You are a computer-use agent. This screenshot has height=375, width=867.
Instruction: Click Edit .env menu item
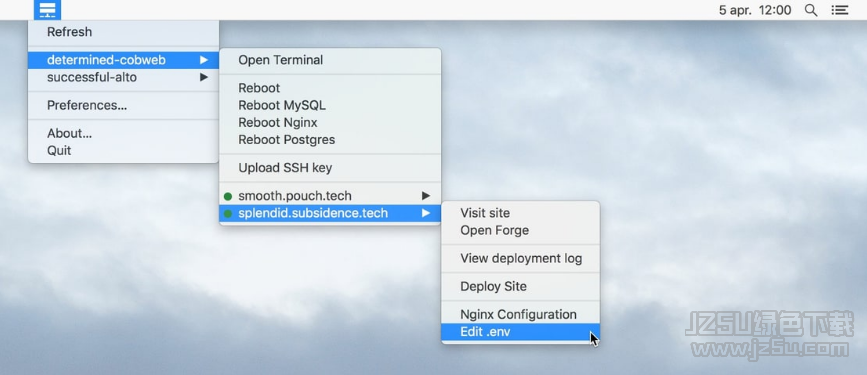(x=520, y=332)
